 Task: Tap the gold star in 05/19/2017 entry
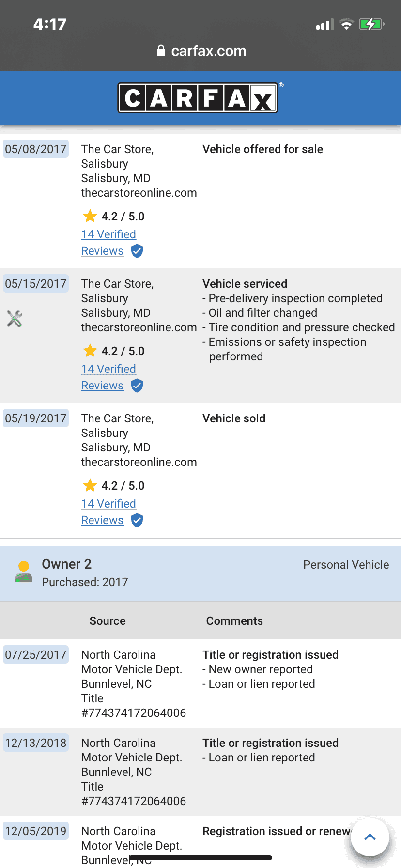click(90, 485)
